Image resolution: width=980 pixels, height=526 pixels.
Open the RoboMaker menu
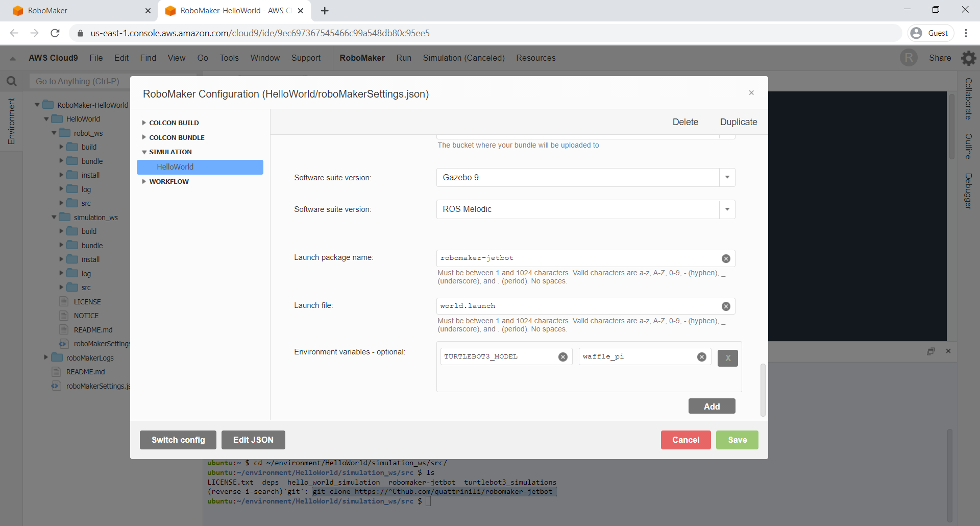click(x=362, y=58)
